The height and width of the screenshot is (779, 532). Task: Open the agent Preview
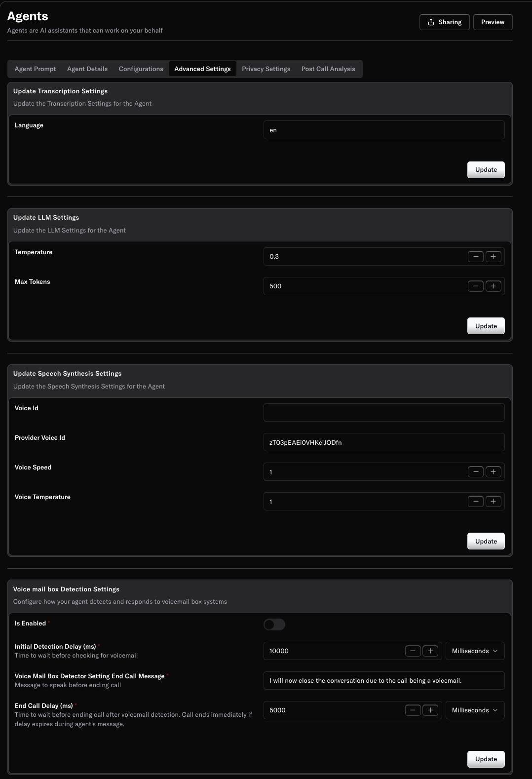[493, 22]
